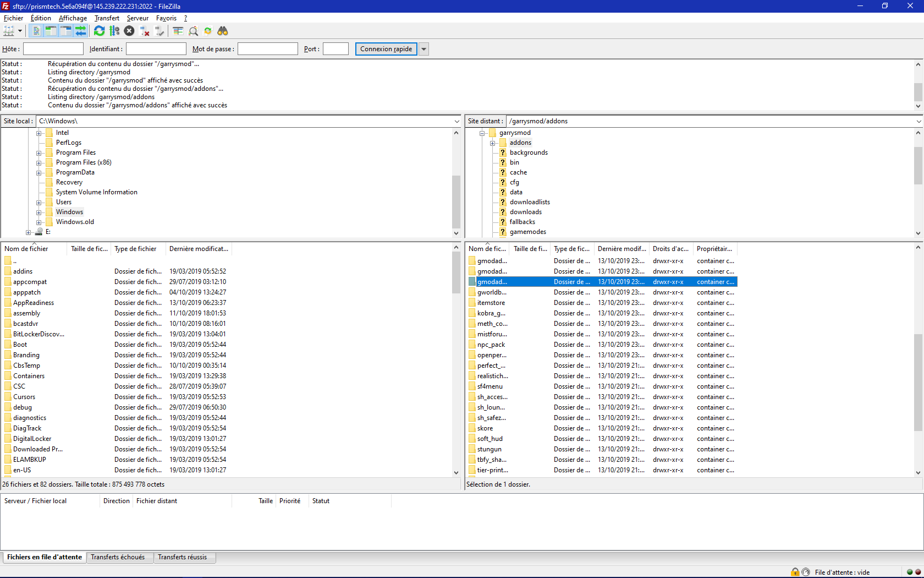
Task: Click the padlock encryption status icon
Action: point(795,572)
